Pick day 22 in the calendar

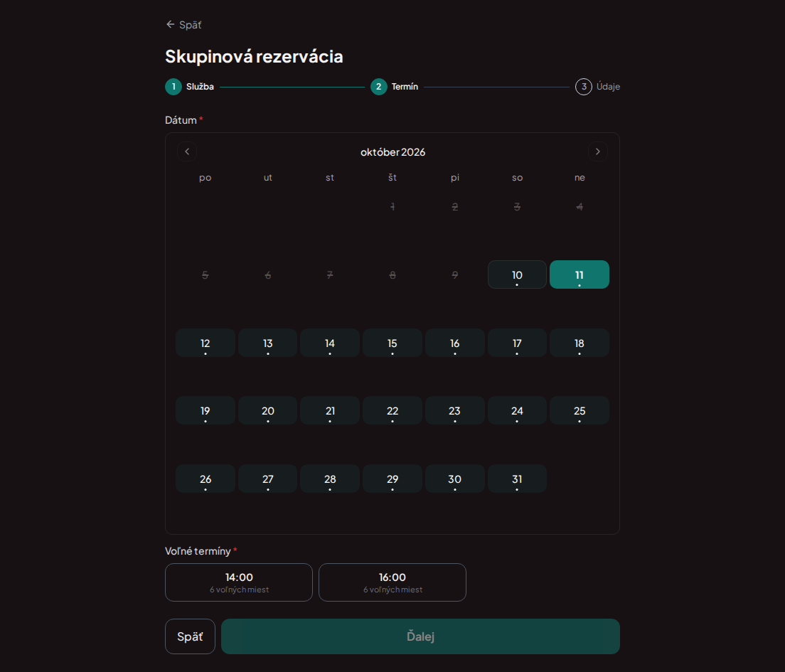pos(392,410)
